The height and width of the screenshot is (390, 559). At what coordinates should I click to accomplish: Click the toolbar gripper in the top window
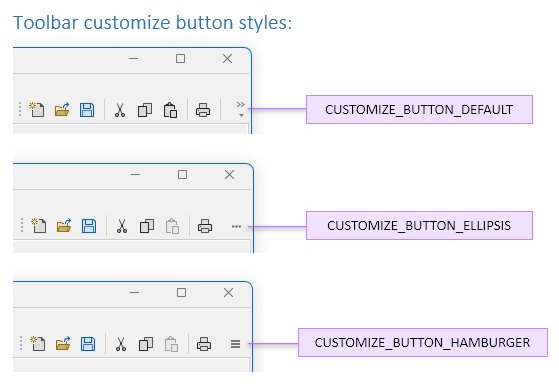tap(20, 109)
